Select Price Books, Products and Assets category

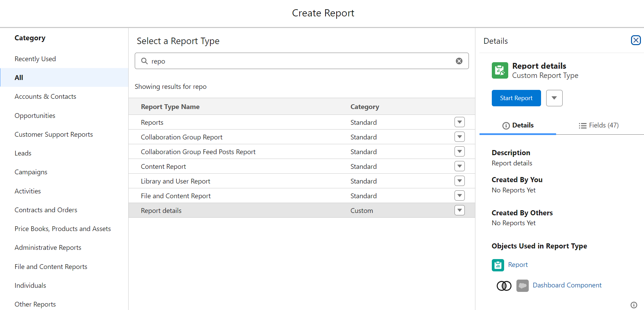coord(64,229)
